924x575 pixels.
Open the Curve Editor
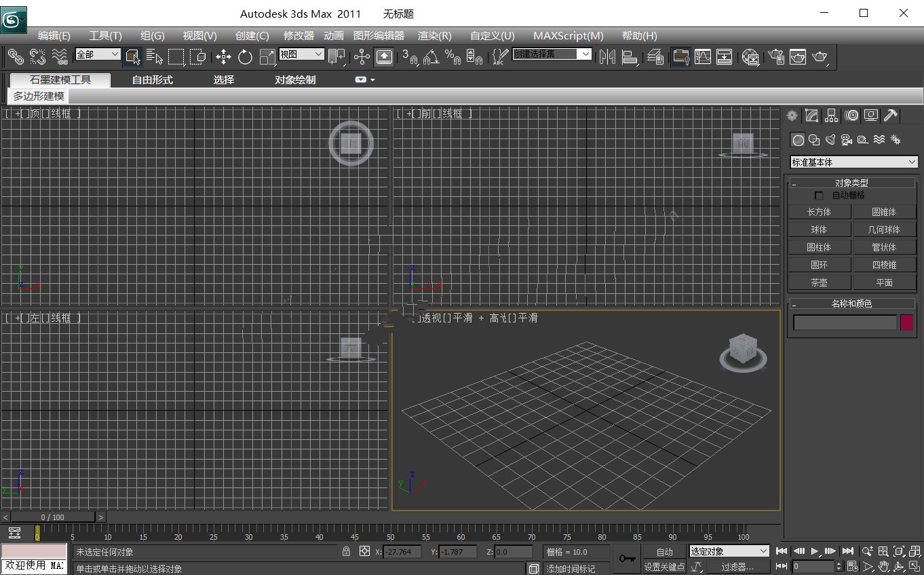pyautogui.click(x=703, y=57)
